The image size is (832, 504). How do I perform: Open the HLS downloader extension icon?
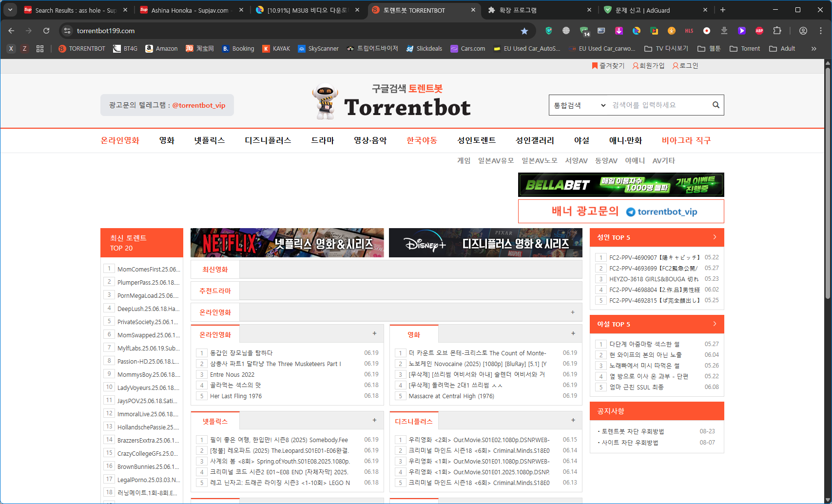[x=689, y=30]
